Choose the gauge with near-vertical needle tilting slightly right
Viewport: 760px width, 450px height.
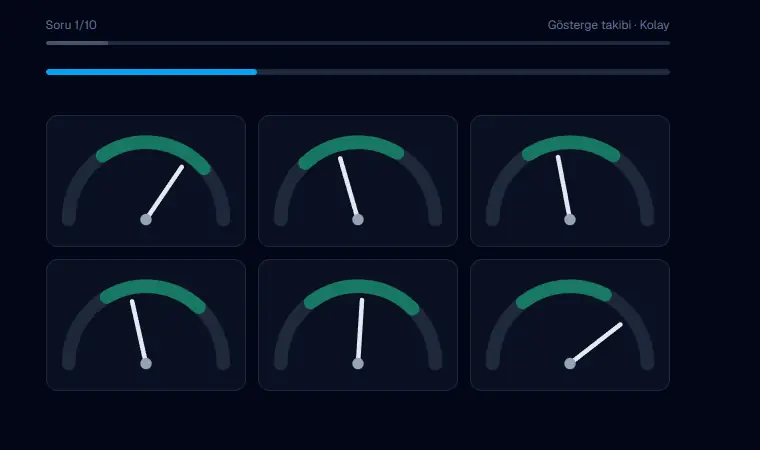[358, 325]
